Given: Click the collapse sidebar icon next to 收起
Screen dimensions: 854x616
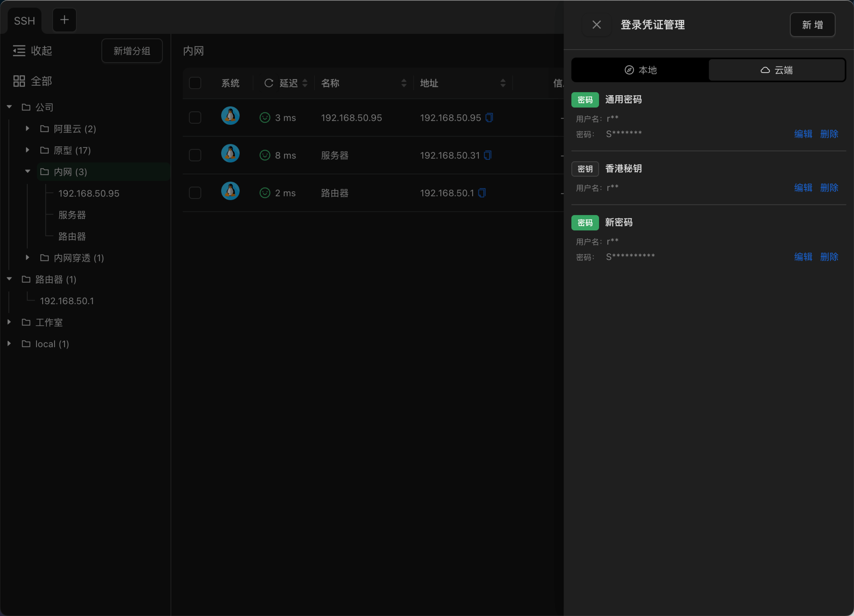Looking at the screenshot, I should click(19, 51).
